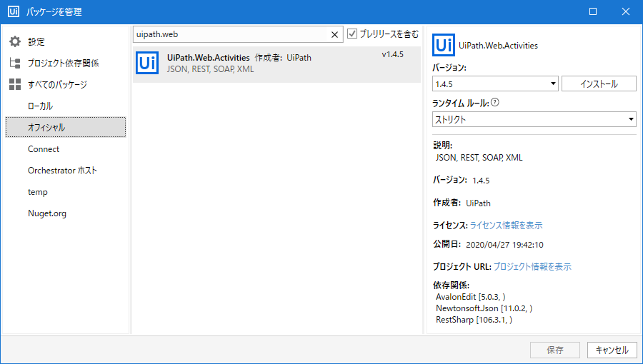Open the 設定 gear icon

[x=15, y=41]
